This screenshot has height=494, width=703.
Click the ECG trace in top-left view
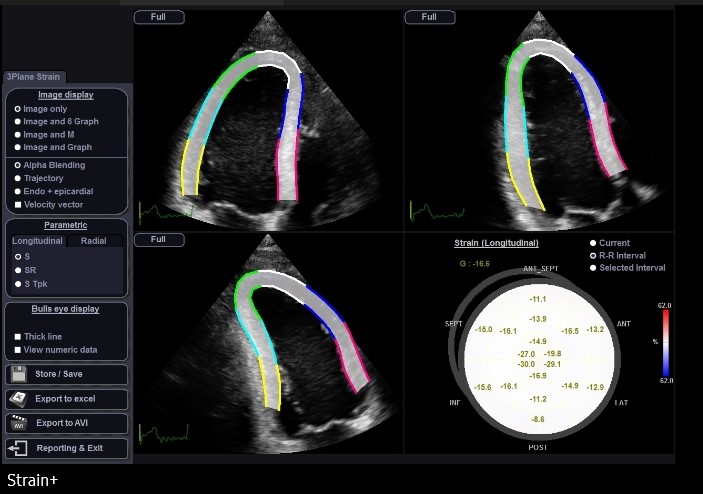point(167,212)
